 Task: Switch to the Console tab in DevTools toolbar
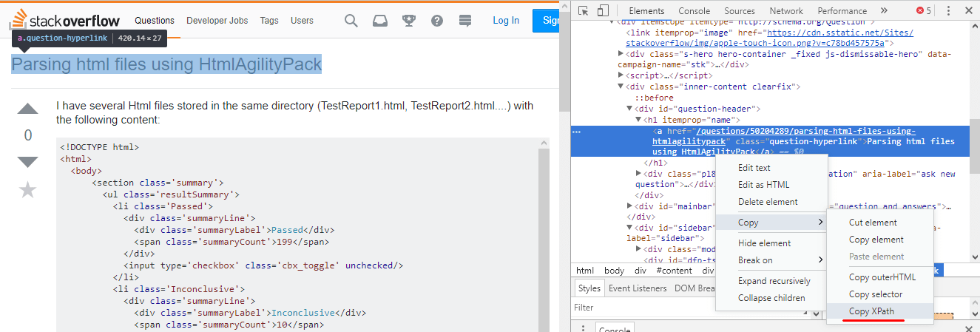click(694, 10)
